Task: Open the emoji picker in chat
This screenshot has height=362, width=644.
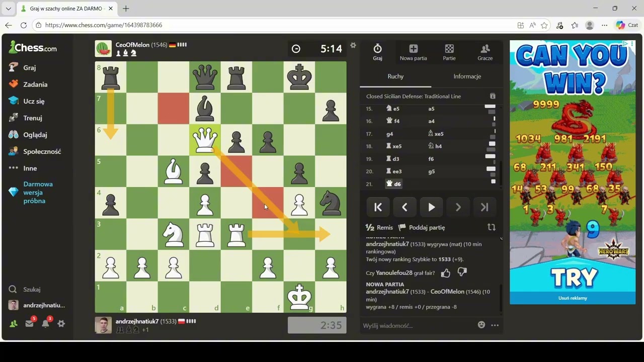Action: coord(481,325)
